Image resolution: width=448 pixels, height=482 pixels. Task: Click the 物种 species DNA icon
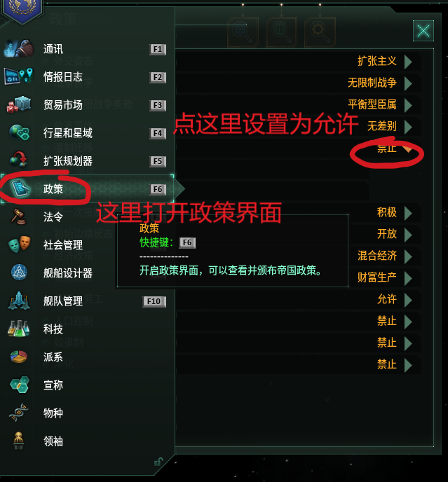tap(19, 413)
